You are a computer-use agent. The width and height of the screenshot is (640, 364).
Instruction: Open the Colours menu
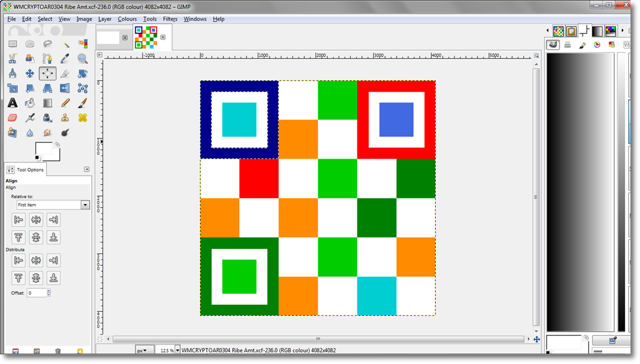tap(127, 19)
